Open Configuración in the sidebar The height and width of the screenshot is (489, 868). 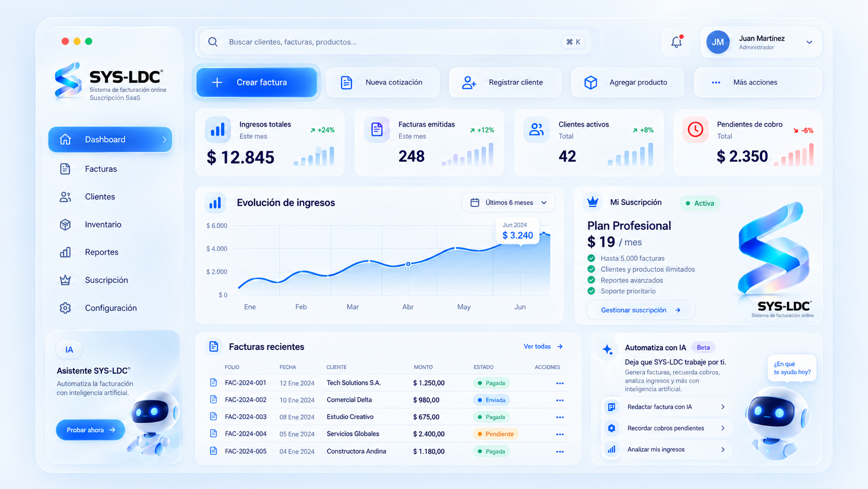pyautogui.click(x=110, y=308)
